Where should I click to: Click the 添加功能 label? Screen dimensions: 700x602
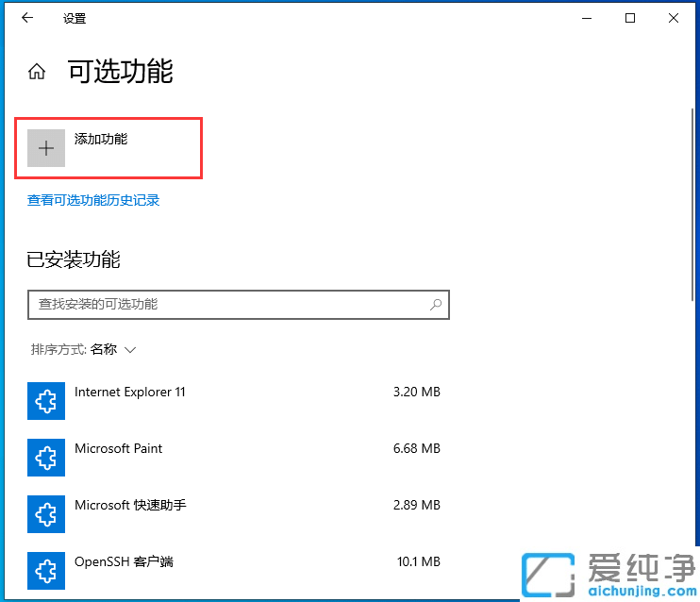coord(101,139)
